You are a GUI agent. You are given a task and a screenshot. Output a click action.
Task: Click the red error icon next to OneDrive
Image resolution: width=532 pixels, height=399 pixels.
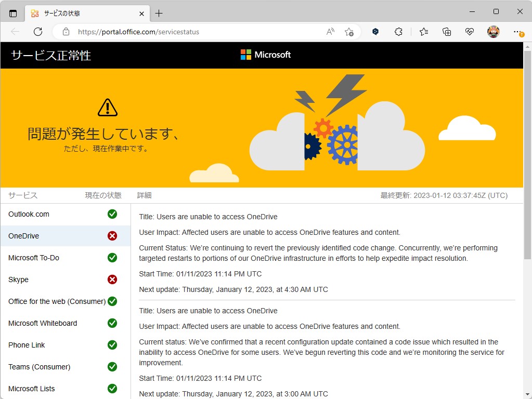pos(112,235)
